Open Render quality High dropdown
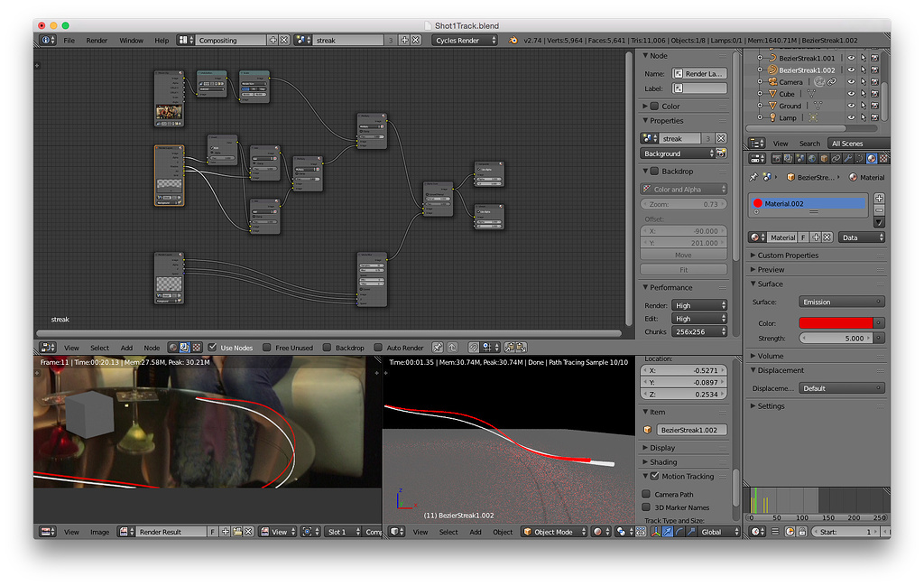The image size is (924, 586). [x=699, y=305]
